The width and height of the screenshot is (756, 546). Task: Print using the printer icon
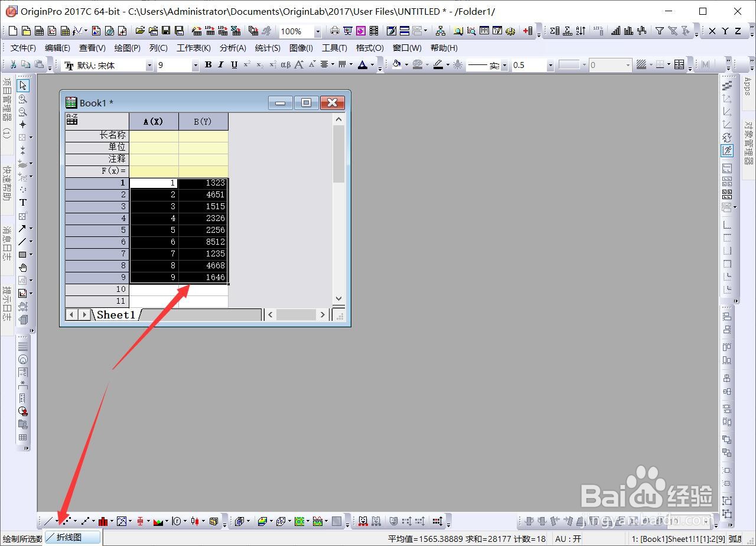coord(335,31)
